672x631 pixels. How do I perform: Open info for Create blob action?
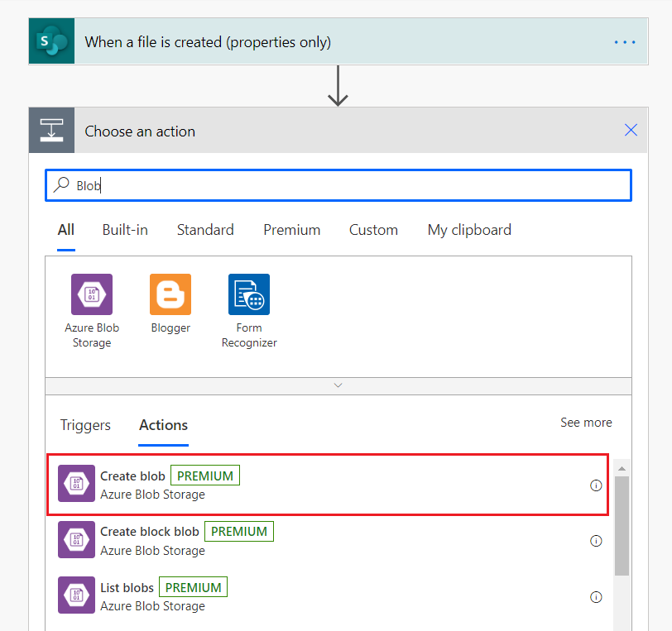[x=595, y=485]
